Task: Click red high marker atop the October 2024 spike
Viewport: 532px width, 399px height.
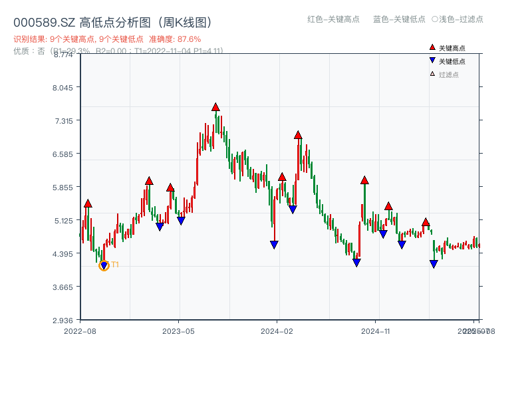Action: coord(364,180)
